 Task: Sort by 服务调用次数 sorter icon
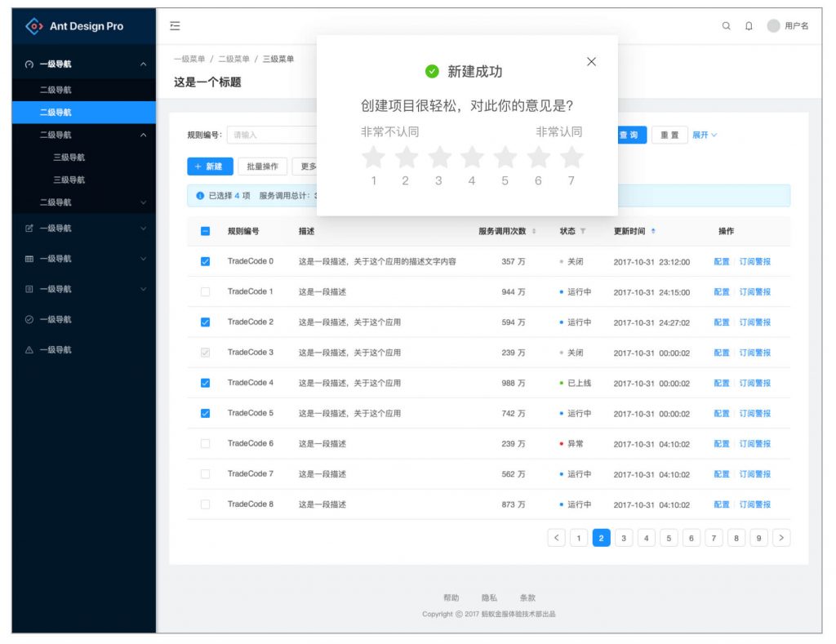click(x=534, y=231)
